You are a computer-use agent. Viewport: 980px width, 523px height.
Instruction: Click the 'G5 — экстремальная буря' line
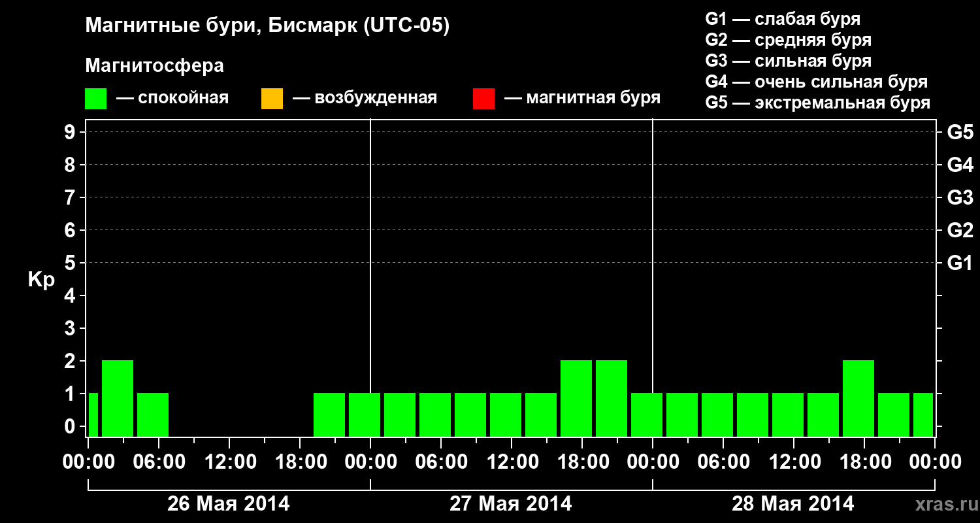tap(817, 103)
